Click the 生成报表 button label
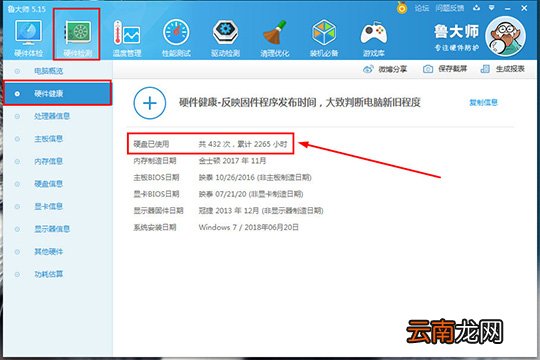The width and height of the screenshot is (540, 360). pyautogui.click(x=510, y=69)
